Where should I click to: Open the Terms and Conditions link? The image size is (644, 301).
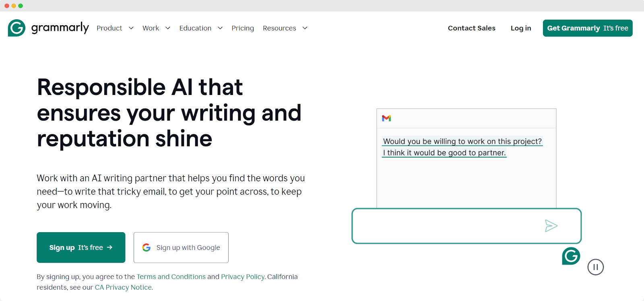tap(171, 277)
